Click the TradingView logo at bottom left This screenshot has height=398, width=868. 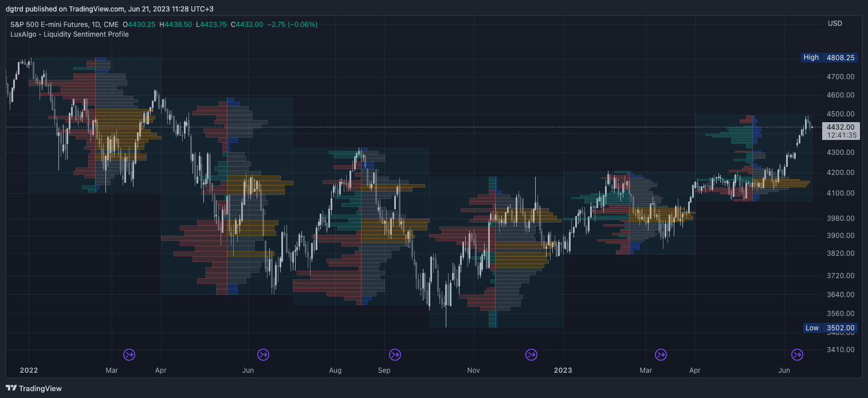click(x=34, y=388)
